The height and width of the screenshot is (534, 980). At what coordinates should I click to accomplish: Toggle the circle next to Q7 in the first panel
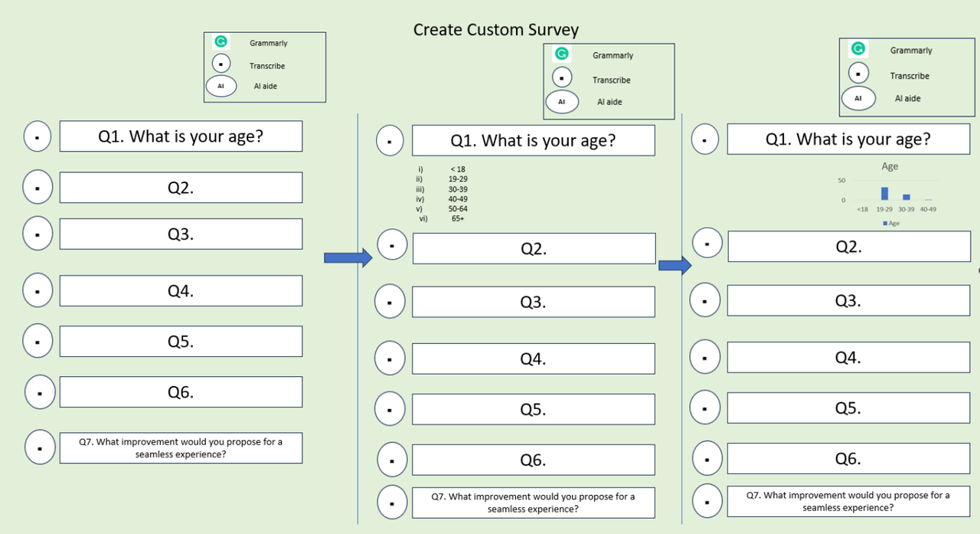40,447
